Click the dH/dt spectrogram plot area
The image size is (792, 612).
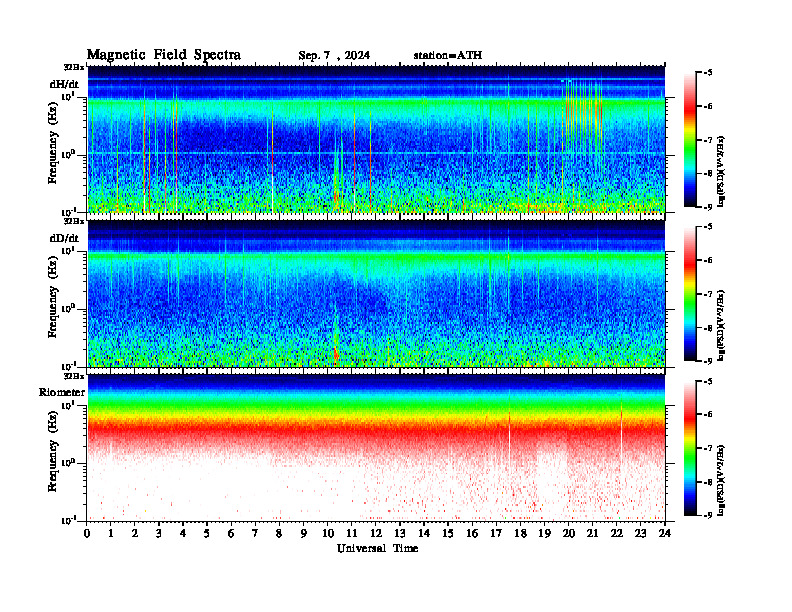tap(376, 139)
